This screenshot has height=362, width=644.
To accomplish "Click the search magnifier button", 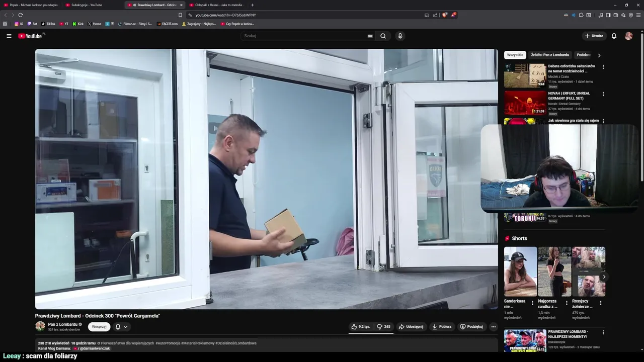I will coord(383,36).
